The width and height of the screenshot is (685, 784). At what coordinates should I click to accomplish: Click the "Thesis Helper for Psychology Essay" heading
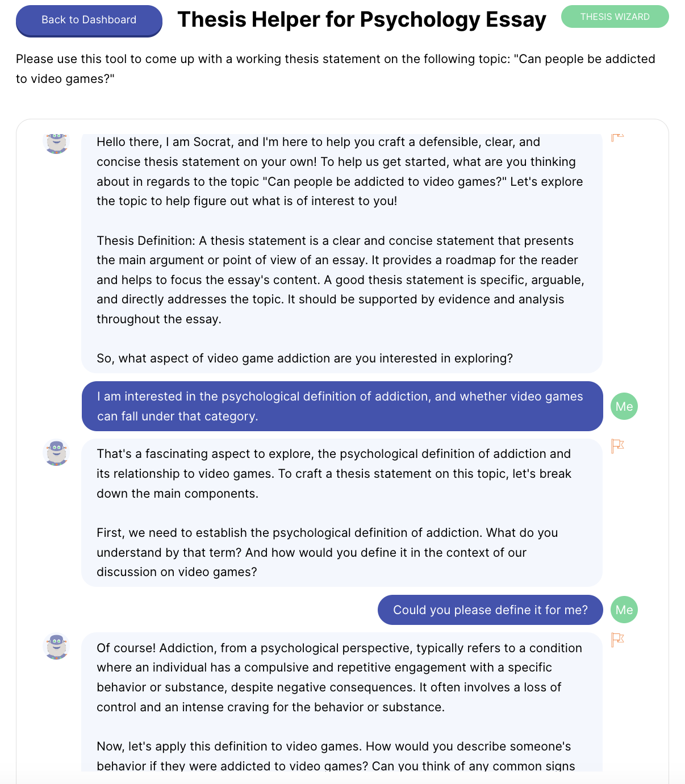tap(361, 20)
